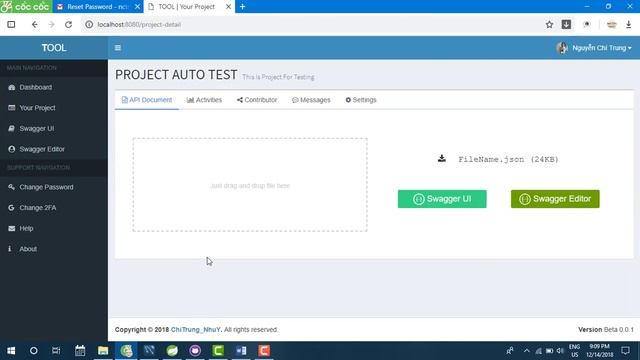Click the file drag and drop zone
The height and width of the screenshot is (360, 640).
point(250,185)
